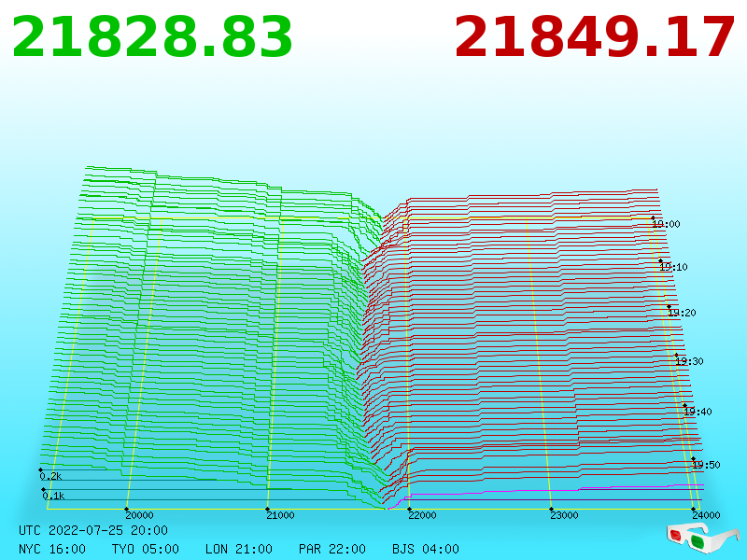Image resolution: width=747 pixels, height=560 pixels.
Task: Click the 0.1k depth axis label
Action: click(x=53, y=497)
